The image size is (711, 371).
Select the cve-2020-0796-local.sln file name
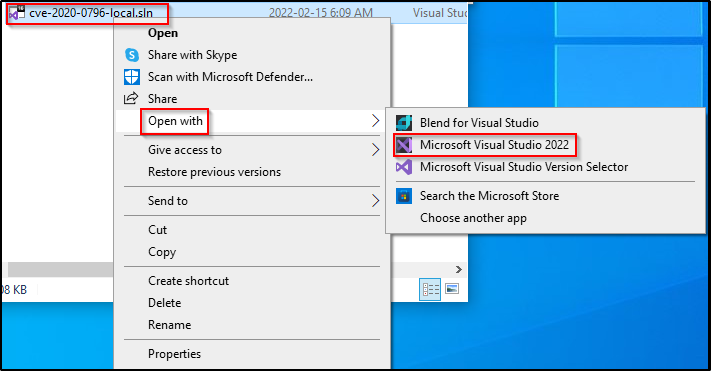(91, 13)
